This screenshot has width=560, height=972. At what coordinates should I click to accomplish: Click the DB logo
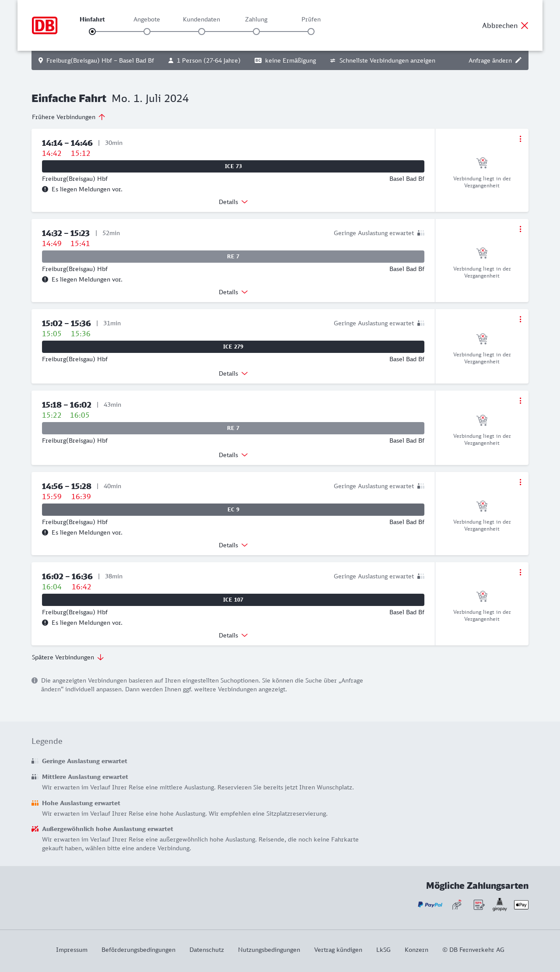[45, 25]
